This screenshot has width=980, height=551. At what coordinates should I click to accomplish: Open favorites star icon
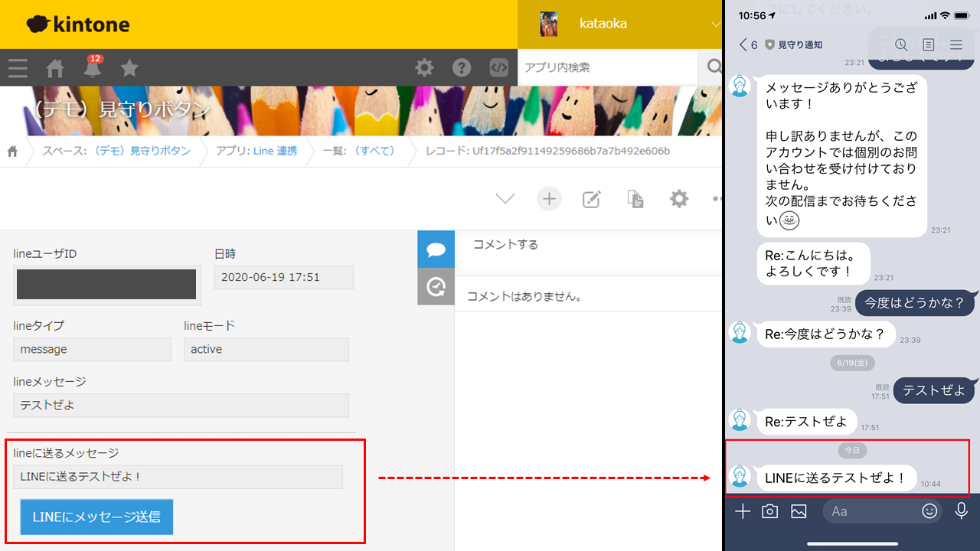[129, 68]
